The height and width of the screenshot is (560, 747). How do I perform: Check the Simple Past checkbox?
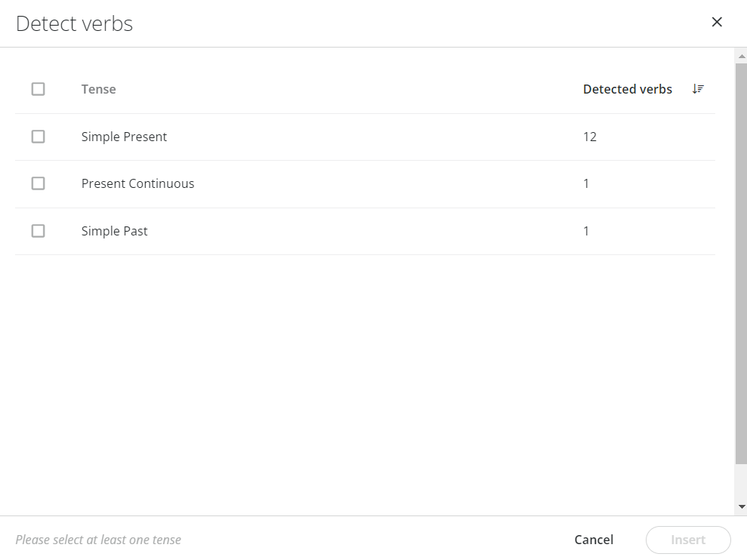point(38,231)
